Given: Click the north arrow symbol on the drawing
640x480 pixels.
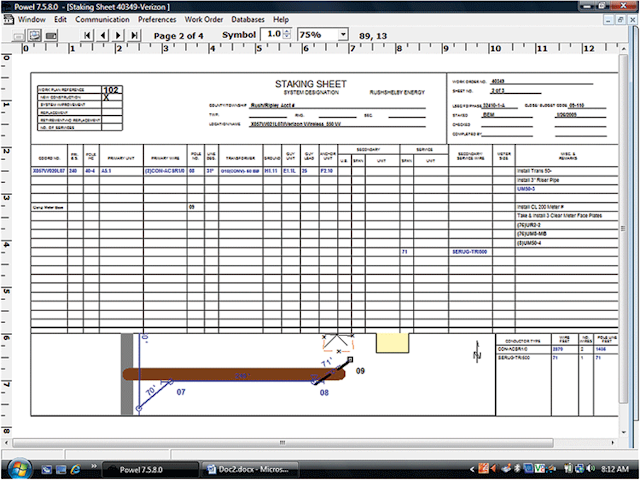Looking at the screenshot, I should point(477,351).
